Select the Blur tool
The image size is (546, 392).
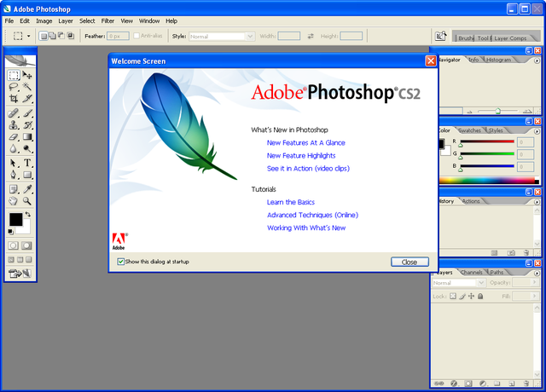point(14,148)
